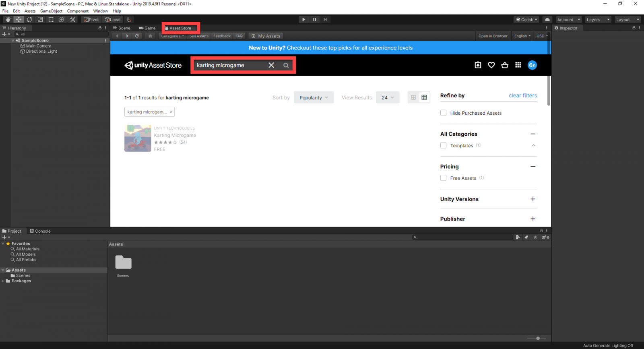Click the clear filters link
644x349 pixels.
[x=523, y=95]
